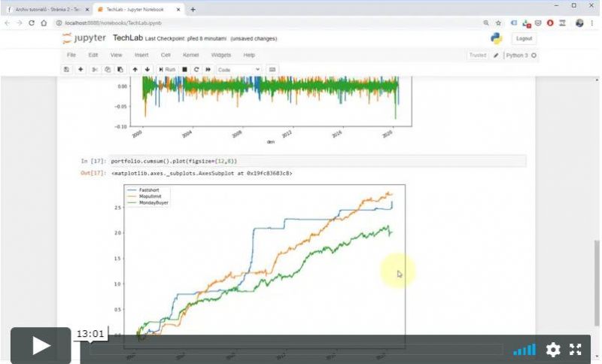Switch to Archiv tutoriálů browser tab
The height and width of the screenshot is (364, 602).
tap(48, 9)
